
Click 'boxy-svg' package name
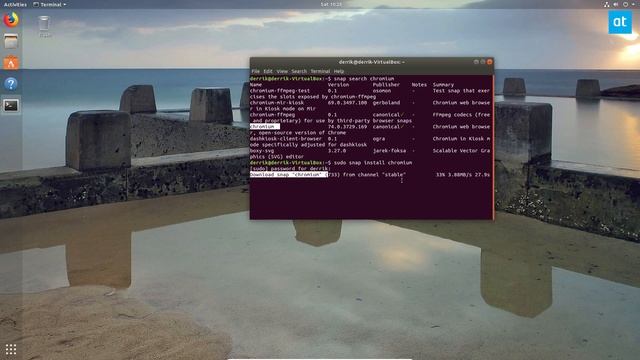pos(262,151)
